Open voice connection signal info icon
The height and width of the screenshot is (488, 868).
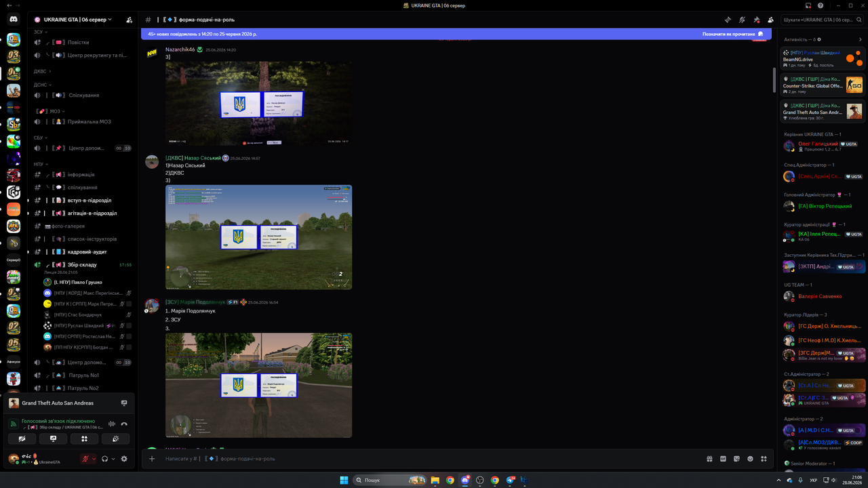click(13, 424)
